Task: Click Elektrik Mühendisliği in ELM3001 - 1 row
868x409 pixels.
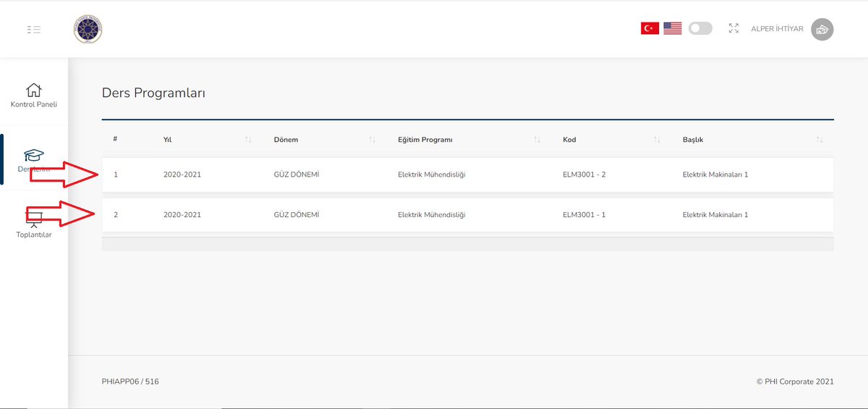Action: tap(432, 215)
